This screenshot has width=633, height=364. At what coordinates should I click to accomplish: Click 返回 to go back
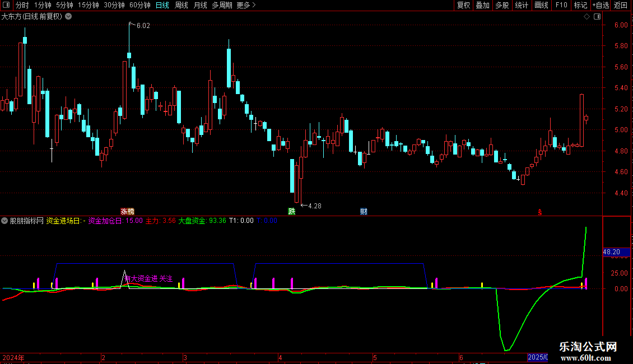point(621,5)
